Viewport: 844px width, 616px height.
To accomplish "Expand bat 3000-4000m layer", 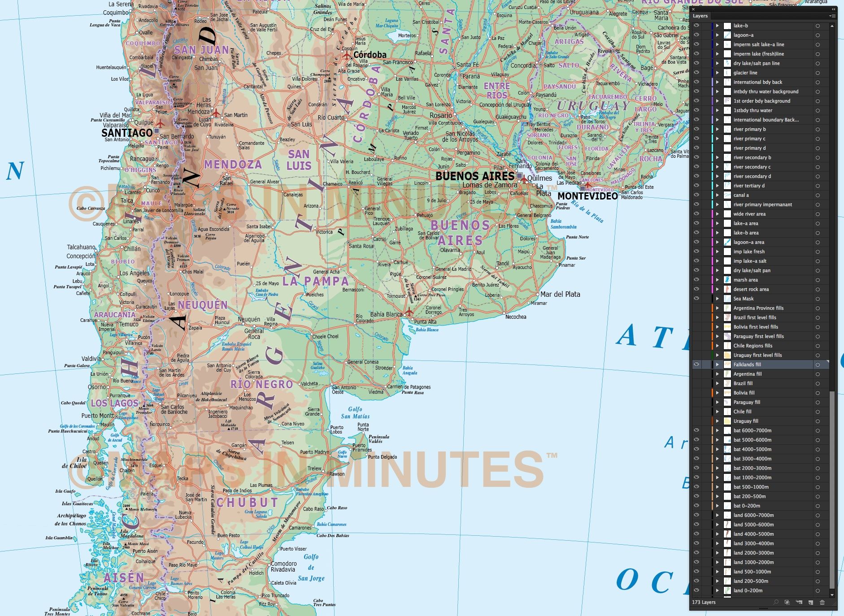I will pos(717,459).
